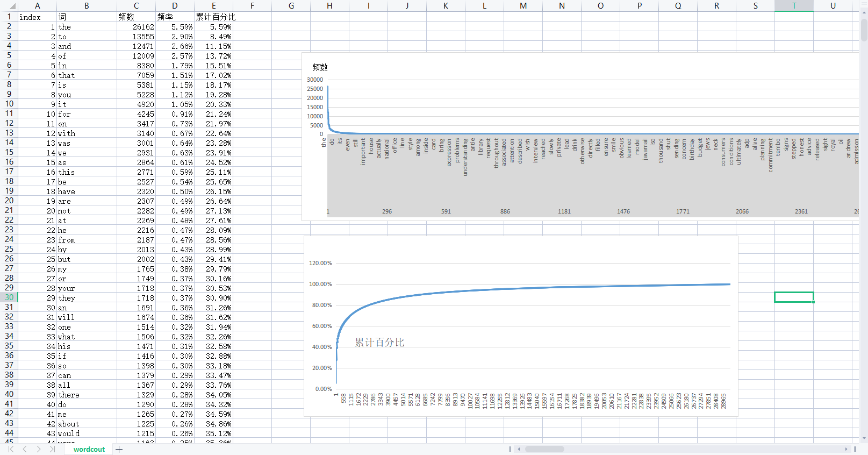This screenshot has height=455, width=868.
Task: Click the '词' header cell
Action: pyautogui.click(x=87, y=17)
